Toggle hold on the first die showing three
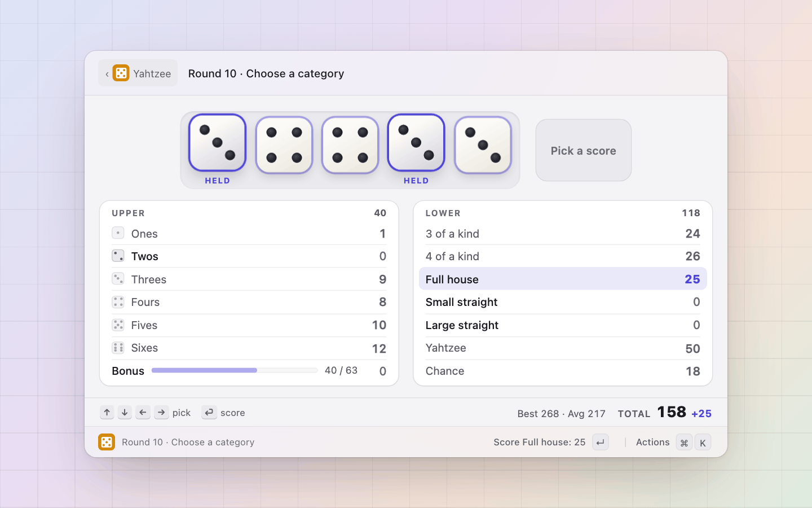 click(217, 143)
